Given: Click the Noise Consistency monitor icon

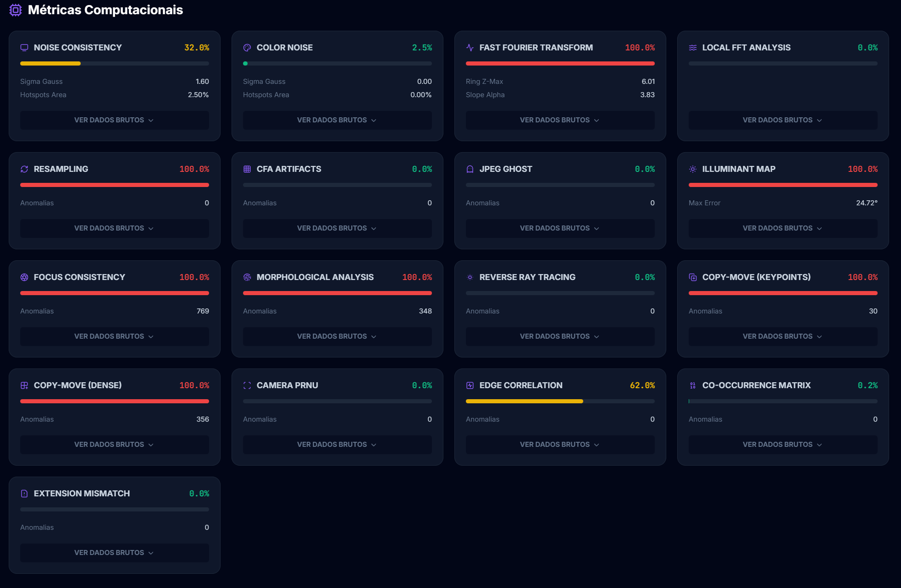Looking at the screenshot, I should pos(24,48).
